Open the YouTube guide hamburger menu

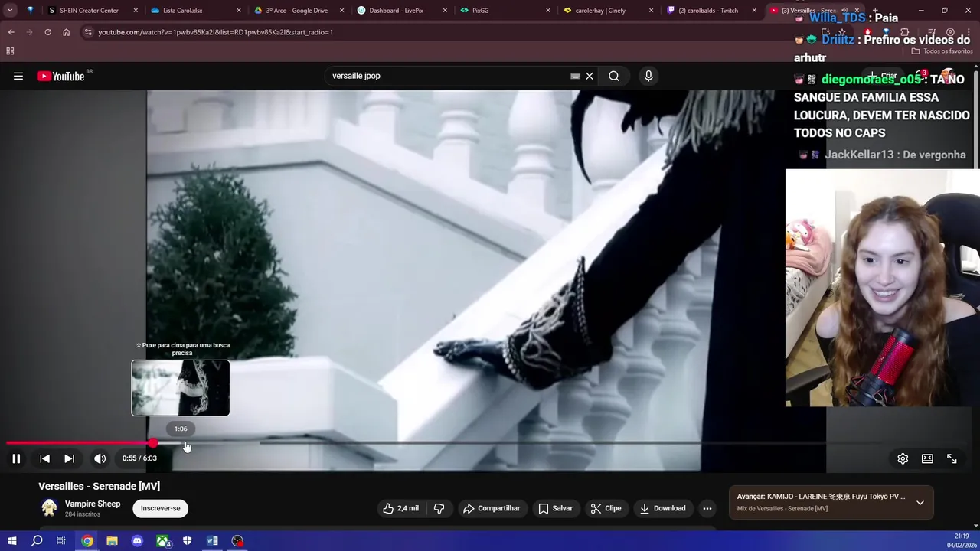(x=18, y=76)
